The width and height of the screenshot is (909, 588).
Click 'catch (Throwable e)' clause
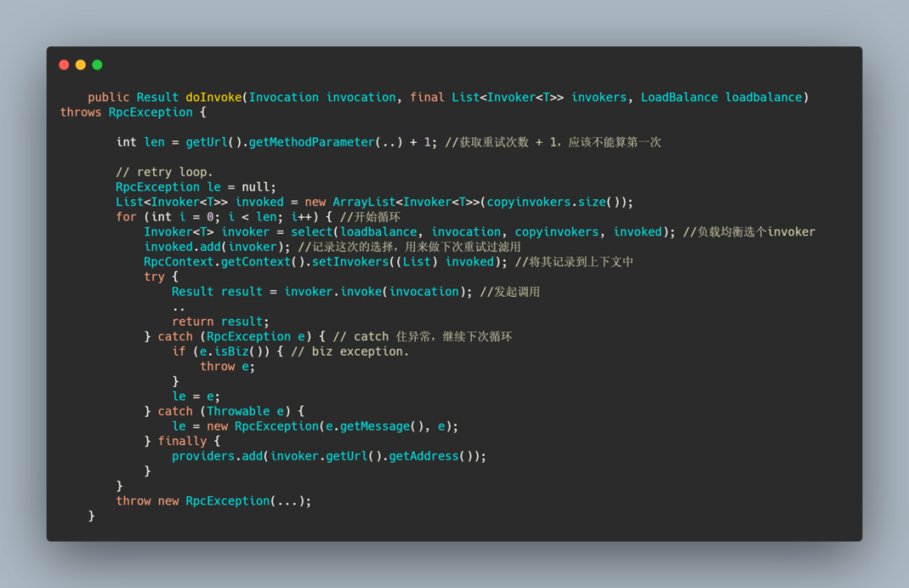pos(224,411)
